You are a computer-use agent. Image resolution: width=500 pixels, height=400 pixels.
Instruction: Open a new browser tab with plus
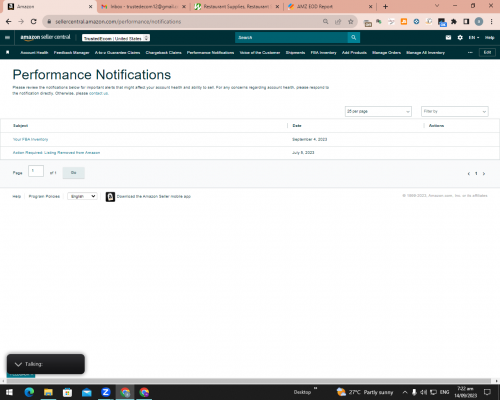(385, 6)
